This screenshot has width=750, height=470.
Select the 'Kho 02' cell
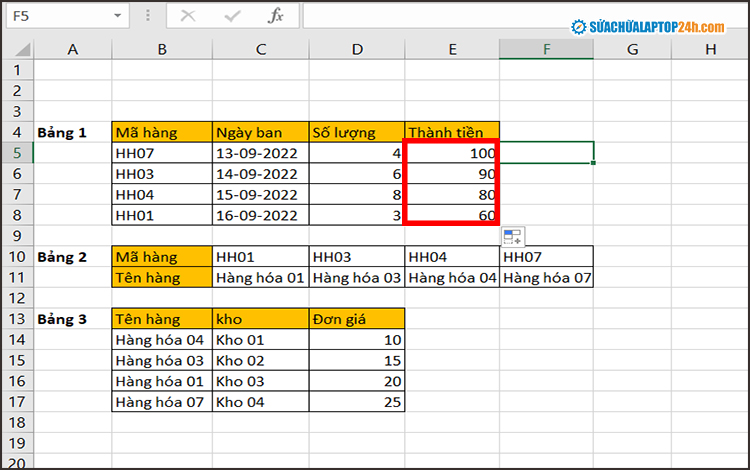tap(261, 360)
